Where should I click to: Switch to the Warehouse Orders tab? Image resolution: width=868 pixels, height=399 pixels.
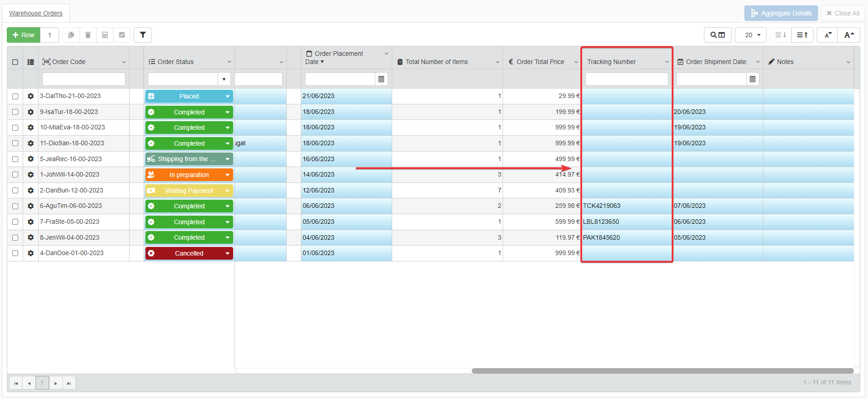pyautogui.click(x=36, y=13)
